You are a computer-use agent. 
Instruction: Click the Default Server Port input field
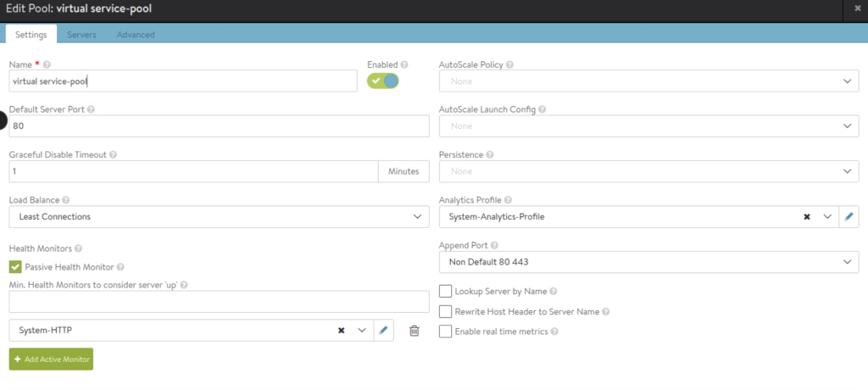pos(219,125)
